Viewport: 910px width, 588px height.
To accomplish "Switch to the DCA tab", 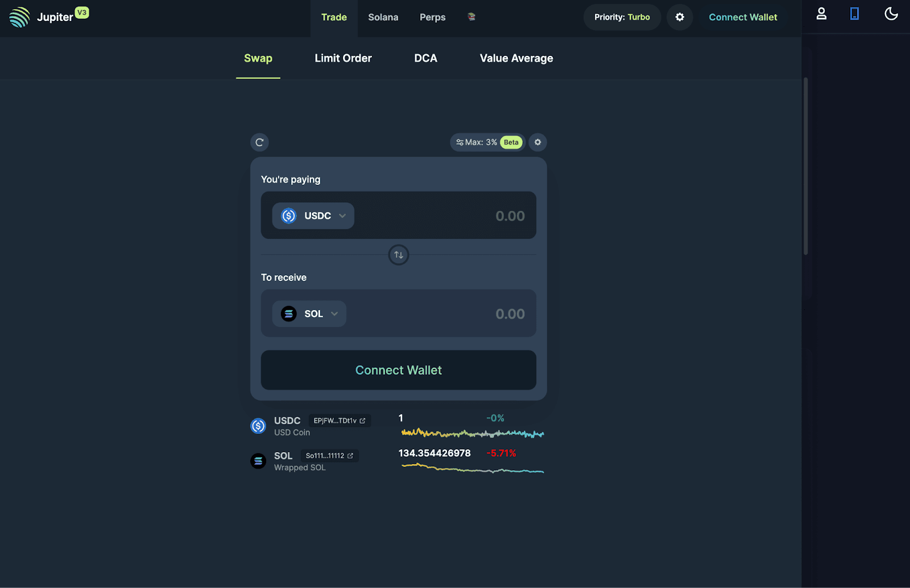I will [425, 58].
